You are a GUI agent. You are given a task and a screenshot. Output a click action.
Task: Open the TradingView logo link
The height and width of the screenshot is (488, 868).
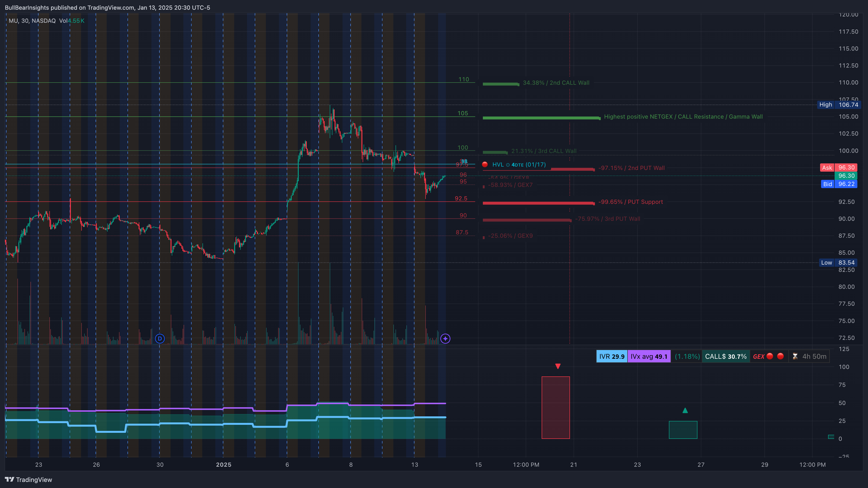[x=28, y=480]
